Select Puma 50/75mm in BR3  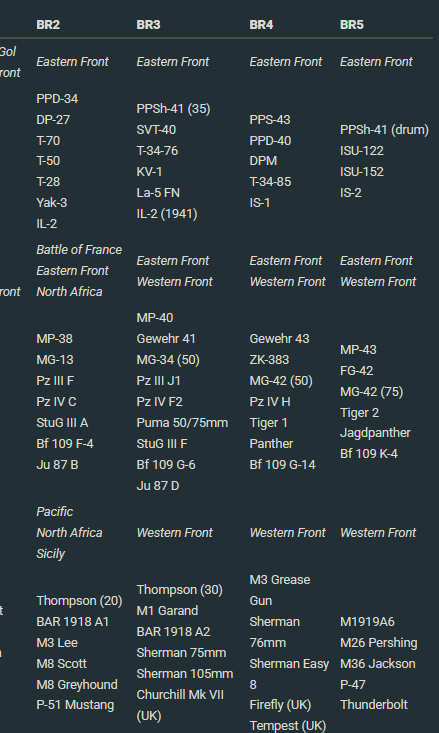(x=182, y=423)
